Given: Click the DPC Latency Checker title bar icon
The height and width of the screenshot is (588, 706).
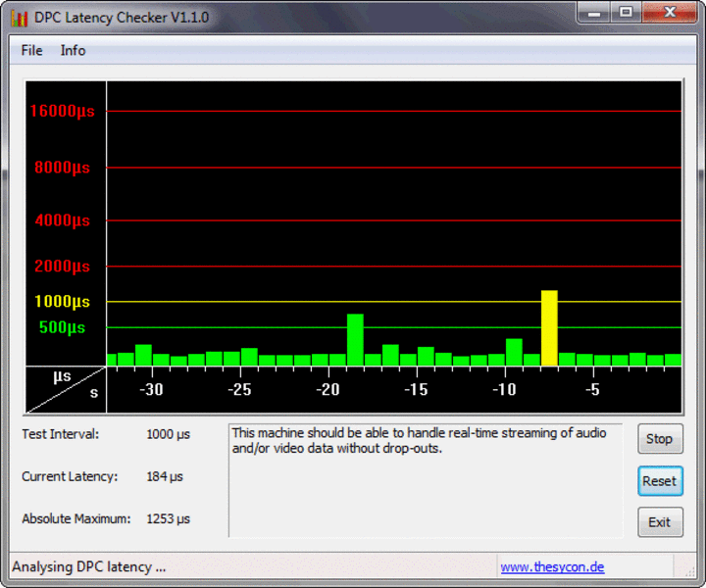Looking at the screenshot, I should tap(20, 18).
